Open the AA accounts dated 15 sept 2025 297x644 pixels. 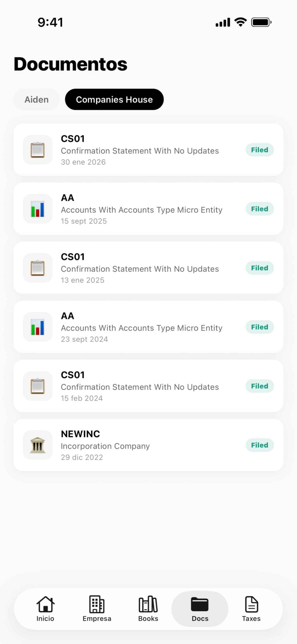[142, 209]
